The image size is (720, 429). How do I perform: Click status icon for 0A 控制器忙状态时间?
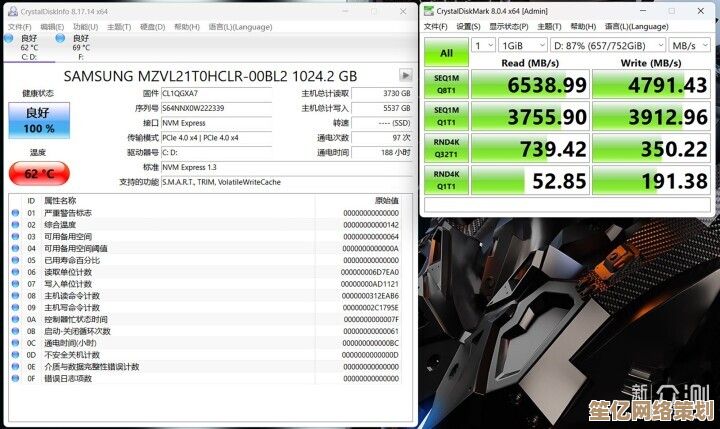pyautogui.click(x=16, y=319)
